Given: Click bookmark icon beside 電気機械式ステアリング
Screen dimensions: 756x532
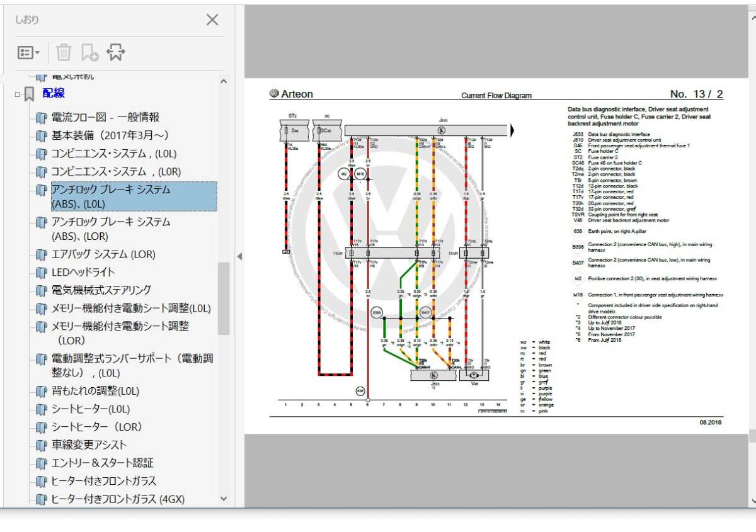Looking at the screenshot, I should tap(42, 290).
